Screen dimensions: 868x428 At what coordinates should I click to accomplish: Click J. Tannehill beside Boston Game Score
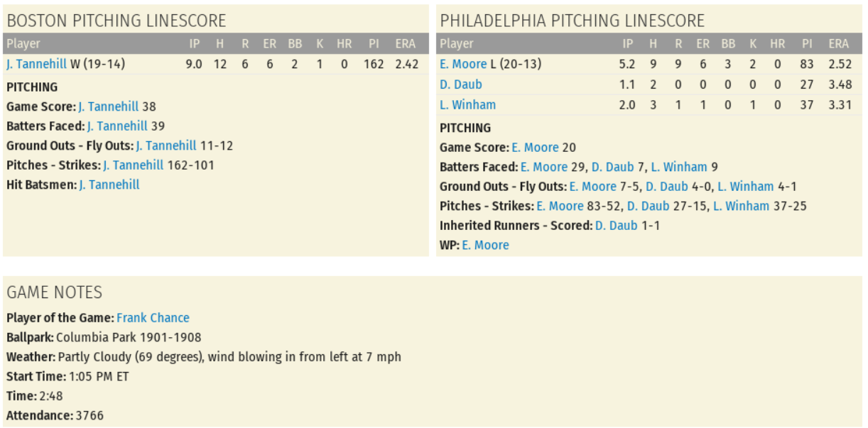pos(108,106)
